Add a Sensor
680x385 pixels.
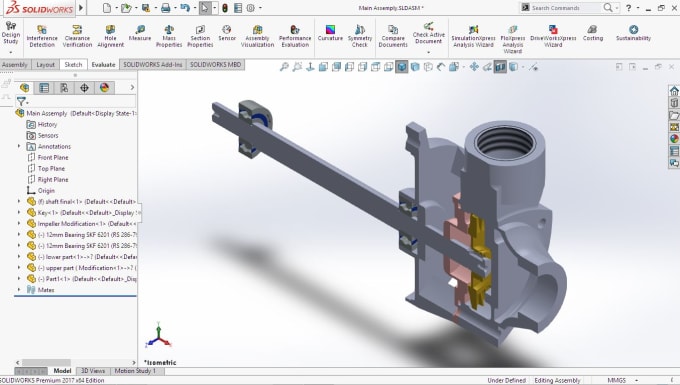227,33
